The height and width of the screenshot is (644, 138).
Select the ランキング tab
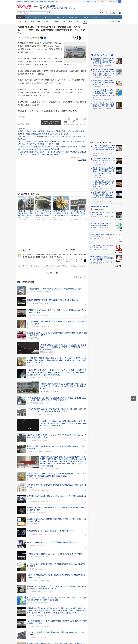pos(86,17)
